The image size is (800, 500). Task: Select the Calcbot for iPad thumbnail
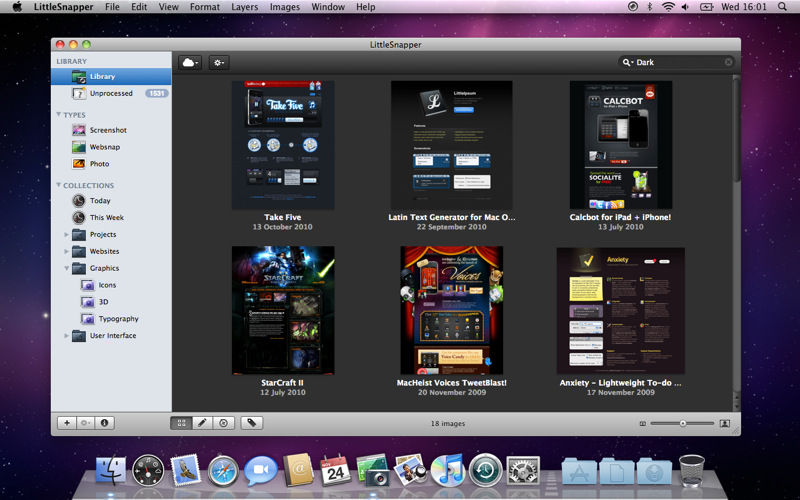point(620,145)
